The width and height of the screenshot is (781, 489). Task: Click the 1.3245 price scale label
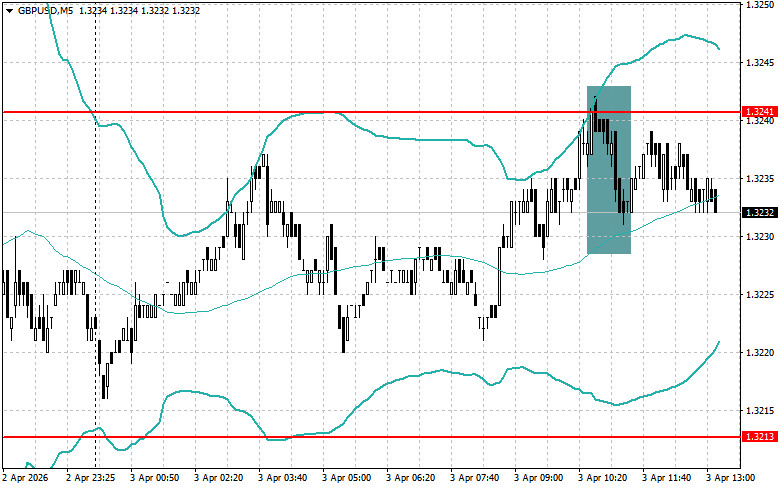tap(759, 63)
